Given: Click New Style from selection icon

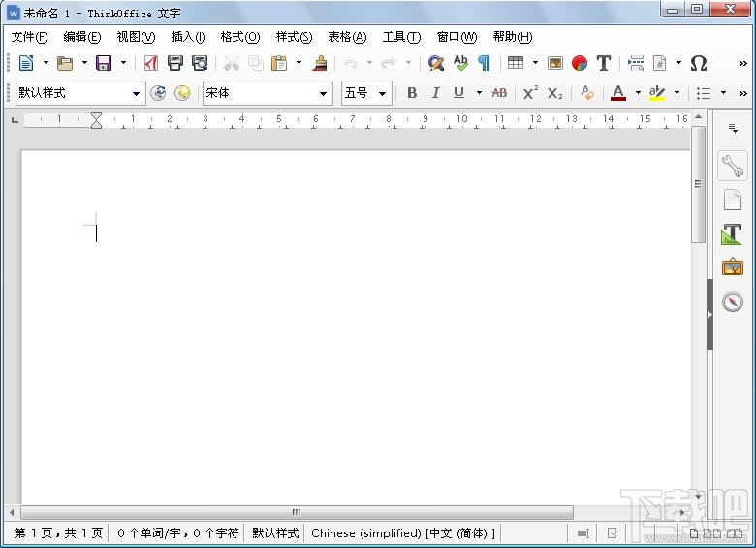Looking at the screenshot, I should [x=182, y=92].
